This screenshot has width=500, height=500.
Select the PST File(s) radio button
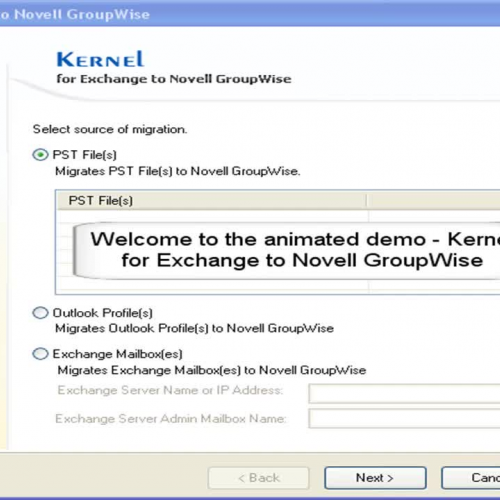40,155
